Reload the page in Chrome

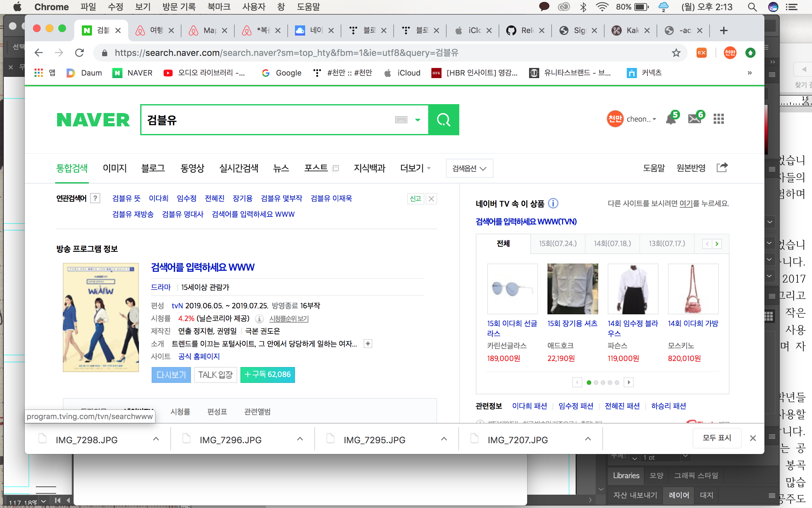pos(80,53)
